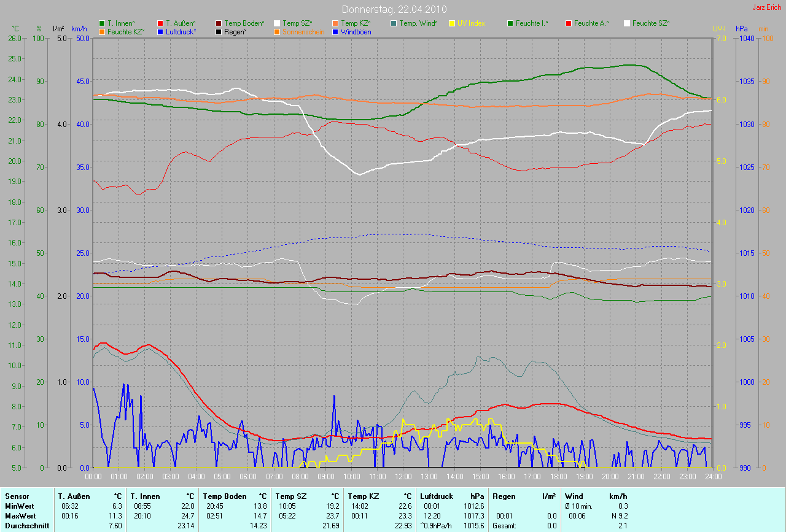This screenshot has height=532, width=786.
Task: Click the yellow UV Index legend square
Action: (452, 23)
